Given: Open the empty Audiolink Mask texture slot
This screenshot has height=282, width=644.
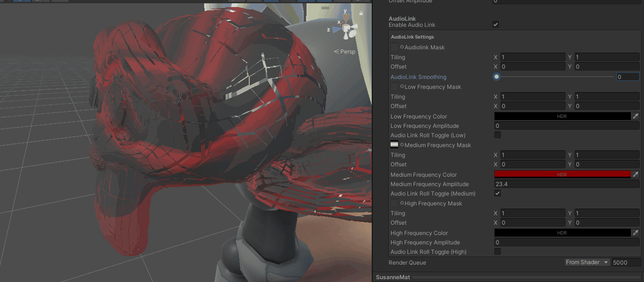Looking at the screenshot, I should 394,47.
